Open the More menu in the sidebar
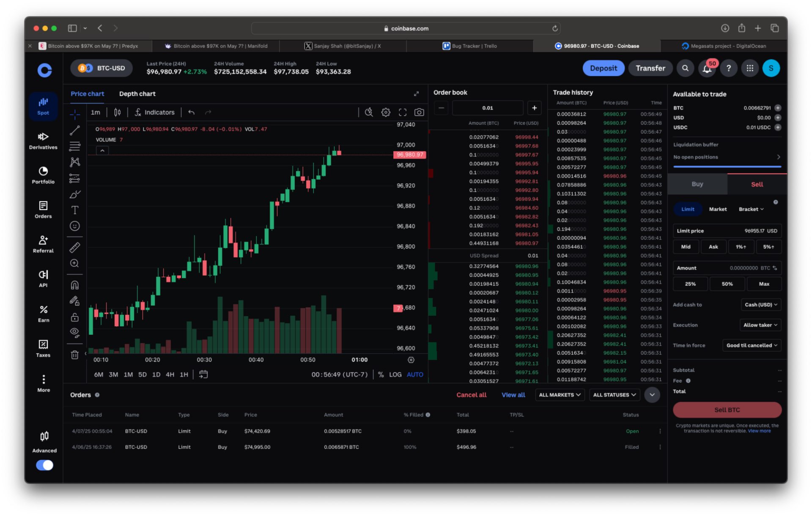Image resolution: width=812 pixels, height=516 pixels. click(43, 383)
